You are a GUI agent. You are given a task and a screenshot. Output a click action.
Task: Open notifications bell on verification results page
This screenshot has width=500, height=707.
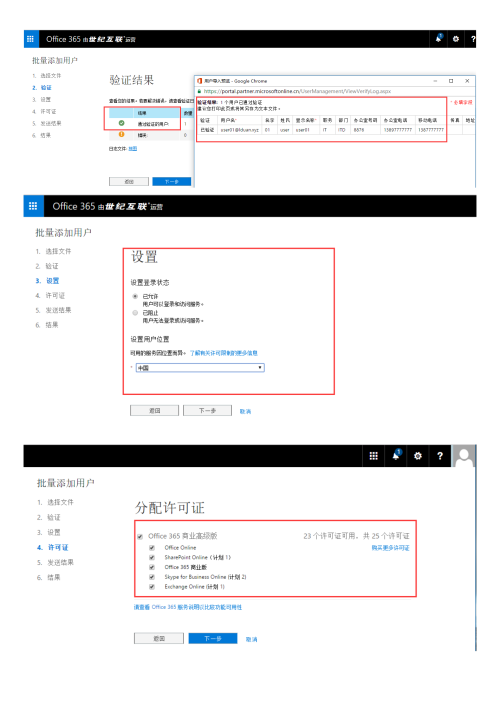coord(439,39)
